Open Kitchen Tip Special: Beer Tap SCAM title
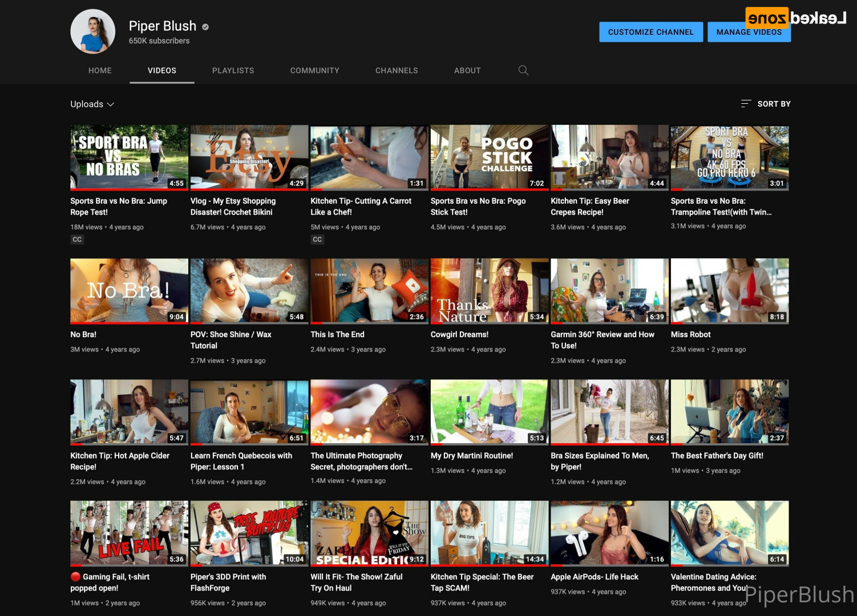The height and width of the screenshot is (616, 857). click(482, 582)
